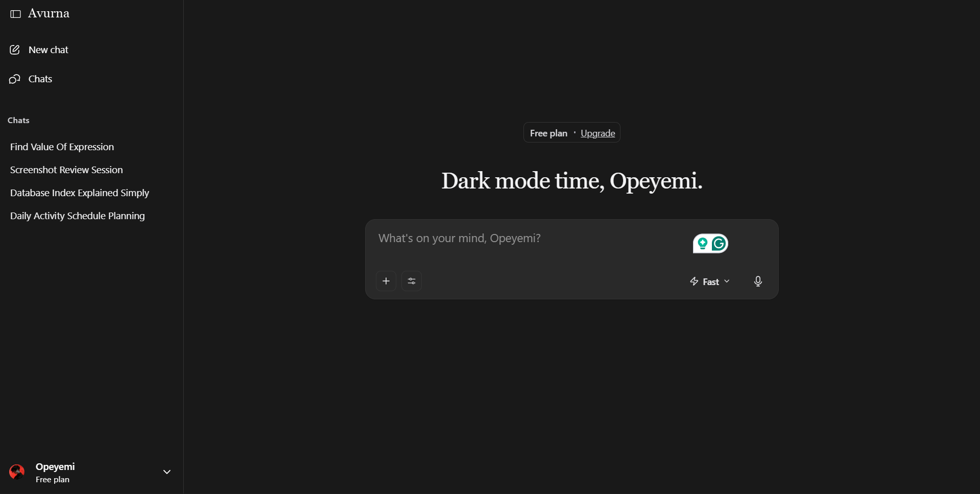
Task: Click the Grammarly green G icon
Action: [x=719, y=244]
